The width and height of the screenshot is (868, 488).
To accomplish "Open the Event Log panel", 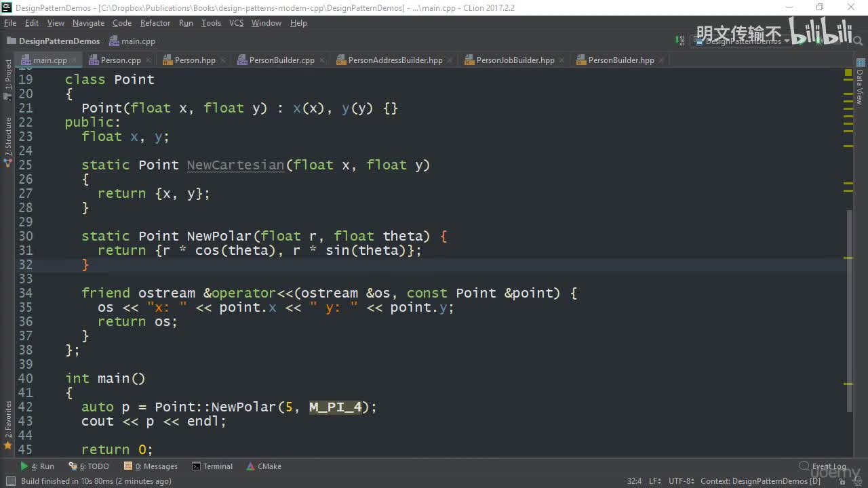I will pos(823,466).
